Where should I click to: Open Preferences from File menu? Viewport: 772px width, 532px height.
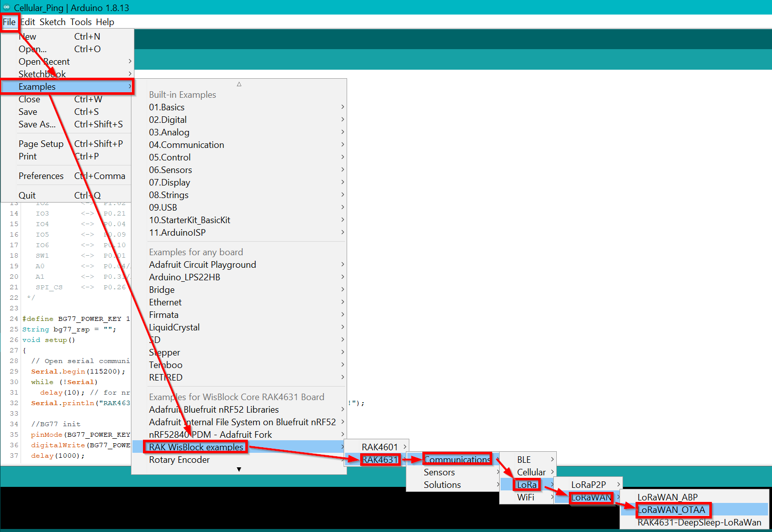[x=67, y=176]
